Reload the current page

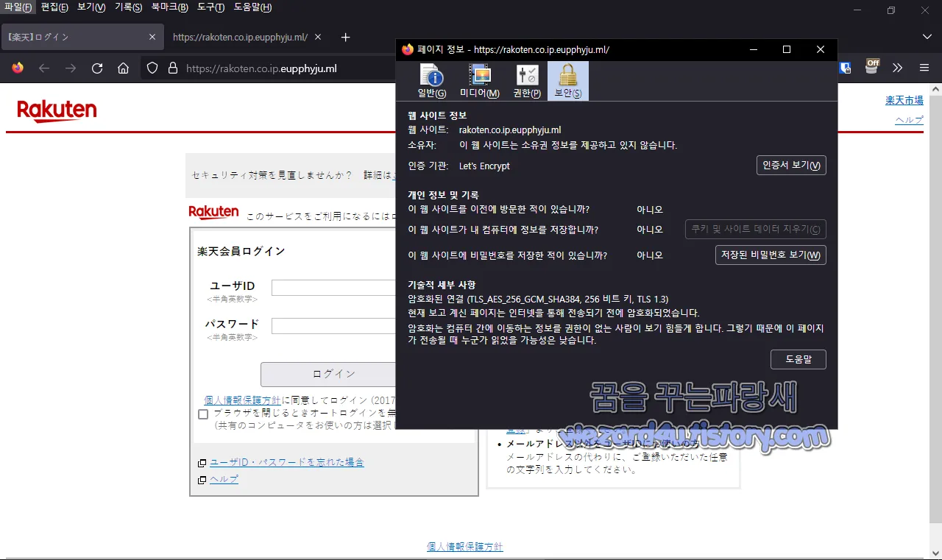97,68
